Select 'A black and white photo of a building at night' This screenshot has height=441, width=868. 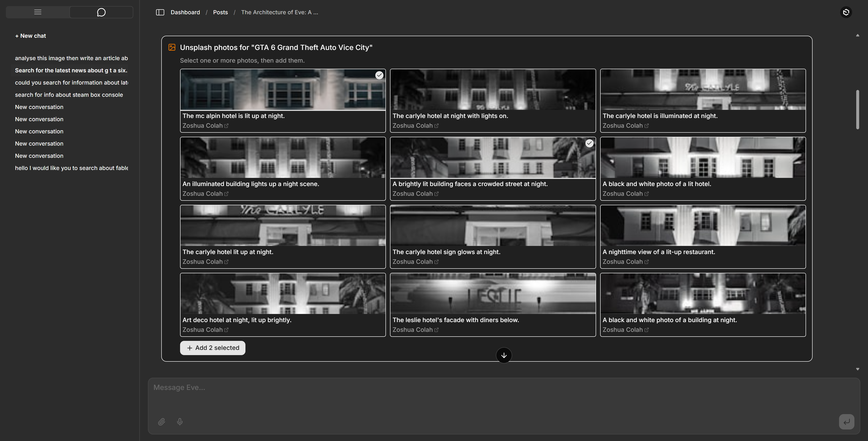pyautogui.click(x=703, y=305)
